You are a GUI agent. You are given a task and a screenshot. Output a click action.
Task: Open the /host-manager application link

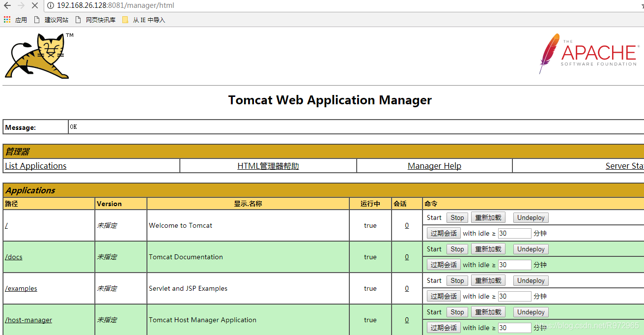click(x=28, y=320)
